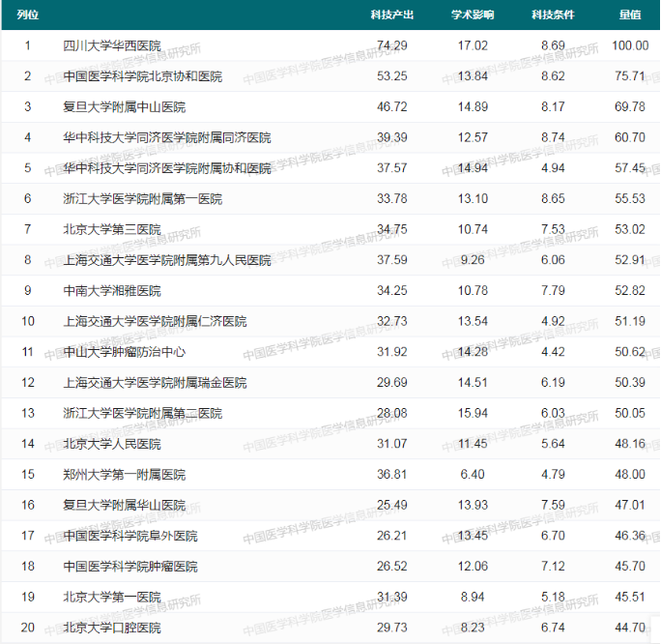Select academic impact value 12.06

tap(473, 567)
